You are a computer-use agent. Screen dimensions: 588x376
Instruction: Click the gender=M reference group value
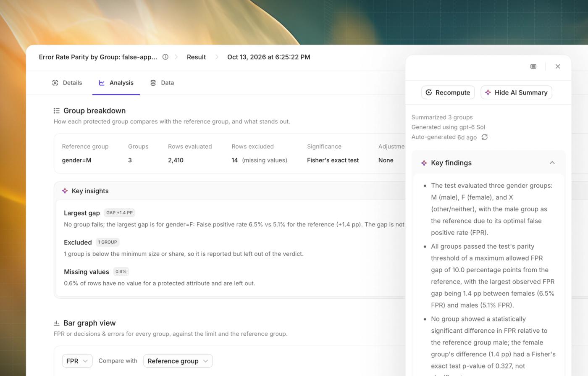[76, 160]
